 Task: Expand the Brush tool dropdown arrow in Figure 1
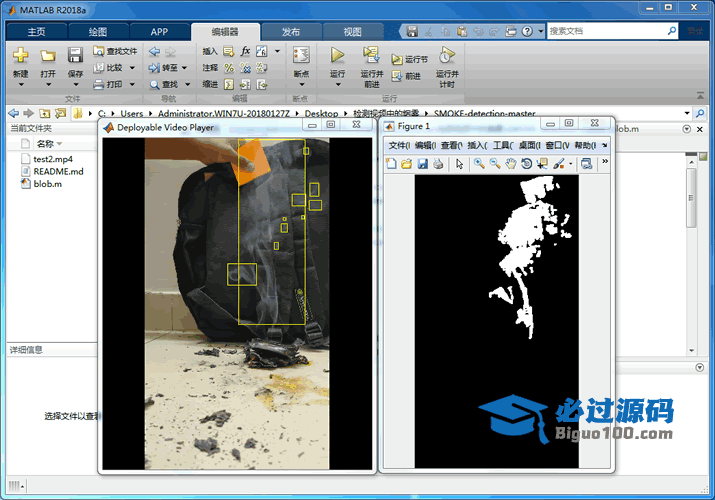pyautogui.click(x=570, y=165)
